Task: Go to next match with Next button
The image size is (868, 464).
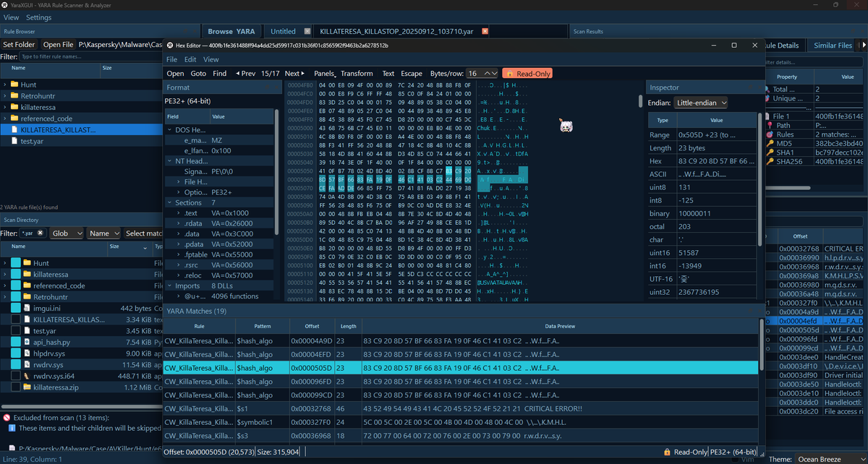Action: (294, 74)
